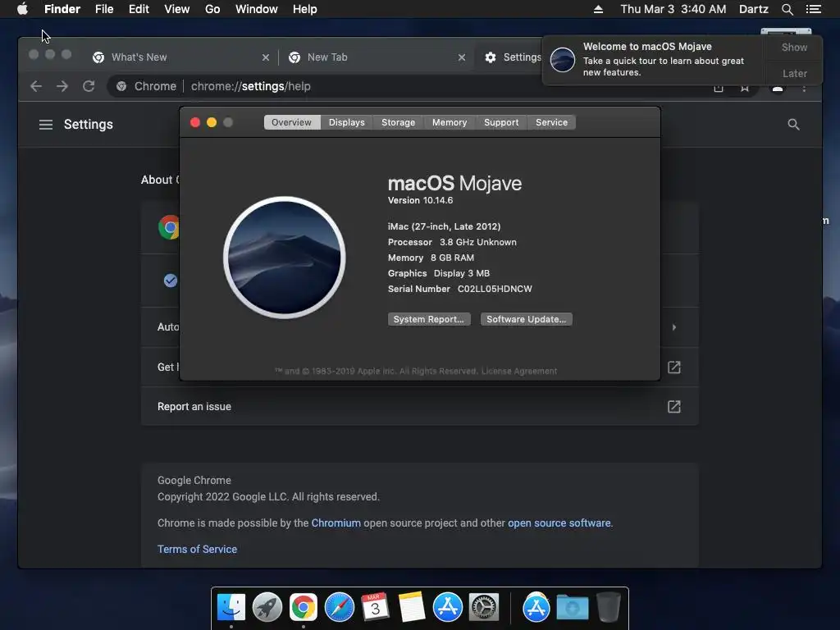Click the Dartz user name in menu bar
This screenshot has height=630, width=840.
[753, 9]
